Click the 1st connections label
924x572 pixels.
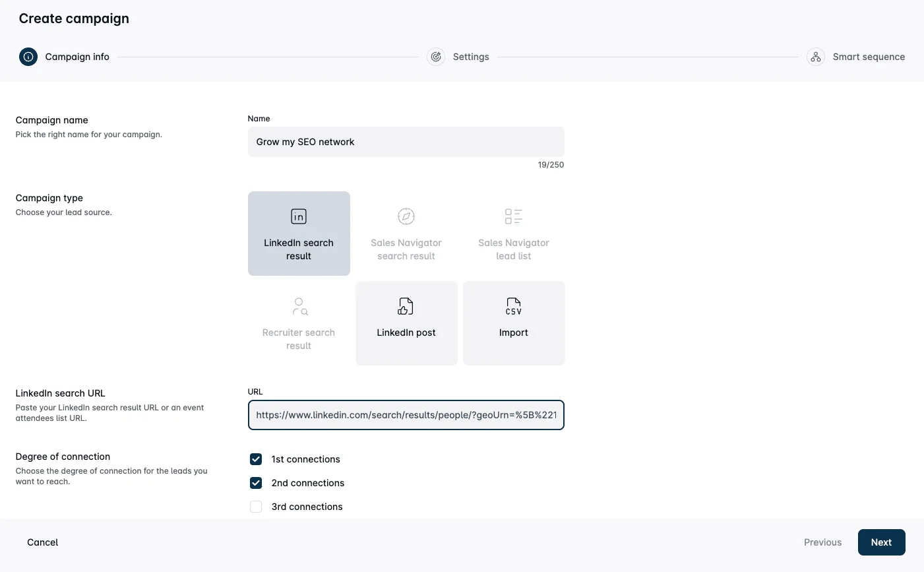(306, 459)
